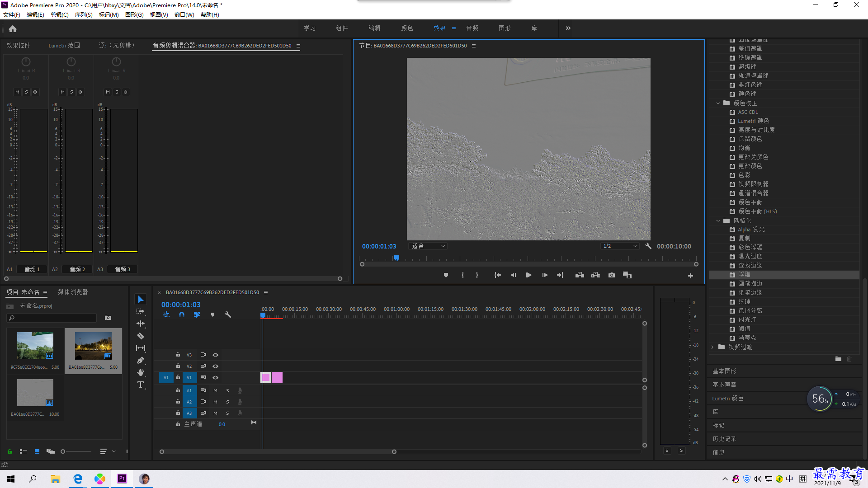Screen dimensions: 868x488
Task: Toggle track lock for V3
Action: (178, 355)
